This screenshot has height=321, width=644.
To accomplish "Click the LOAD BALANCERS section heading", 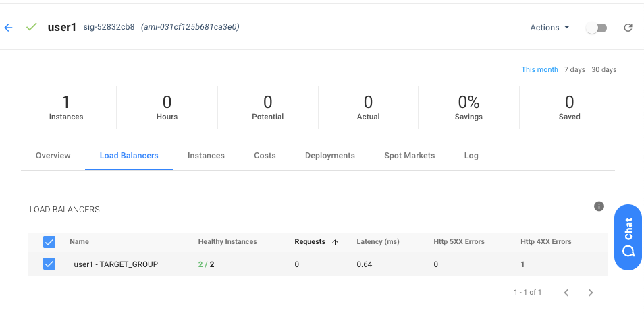I will click(65, 210).
